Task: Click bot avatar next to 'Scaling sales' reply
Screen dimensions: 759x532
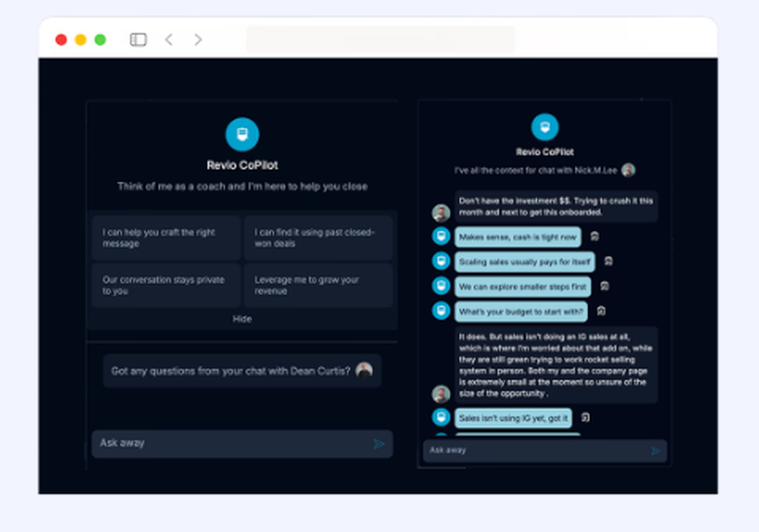Action: tap(441, 261)
